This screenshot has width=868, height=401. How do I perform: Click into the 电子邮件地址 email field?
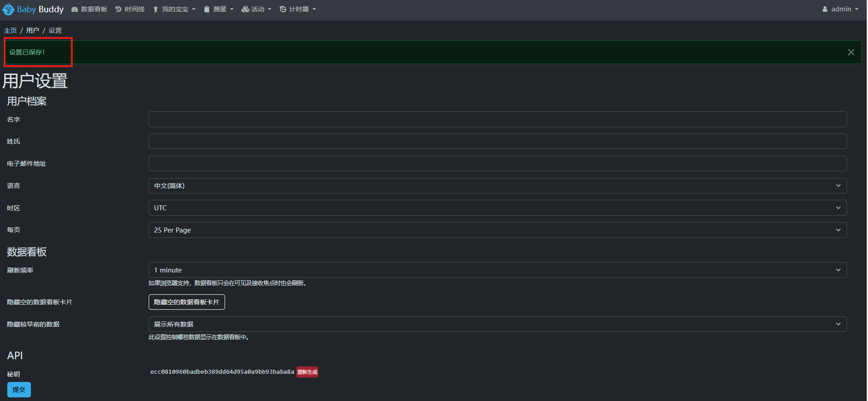(x=497, y=163)
